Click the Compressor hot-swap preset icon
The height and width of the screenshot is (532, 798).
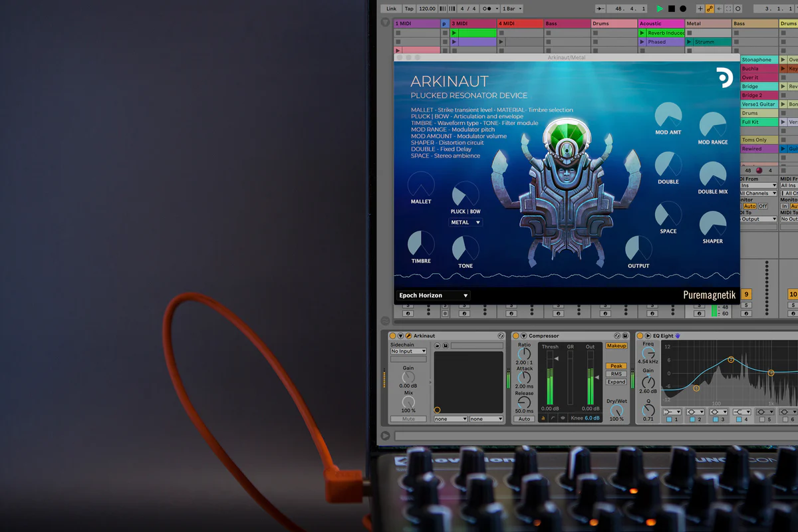click(617, 336)
